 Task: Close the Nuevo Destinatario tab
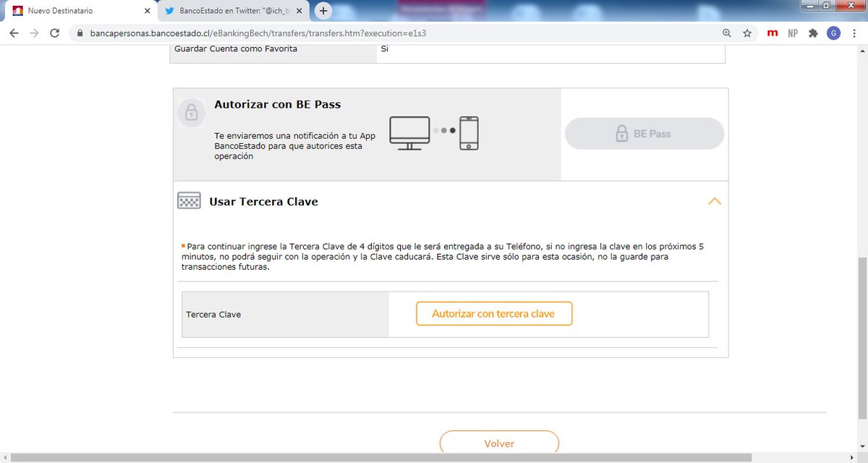148,11
